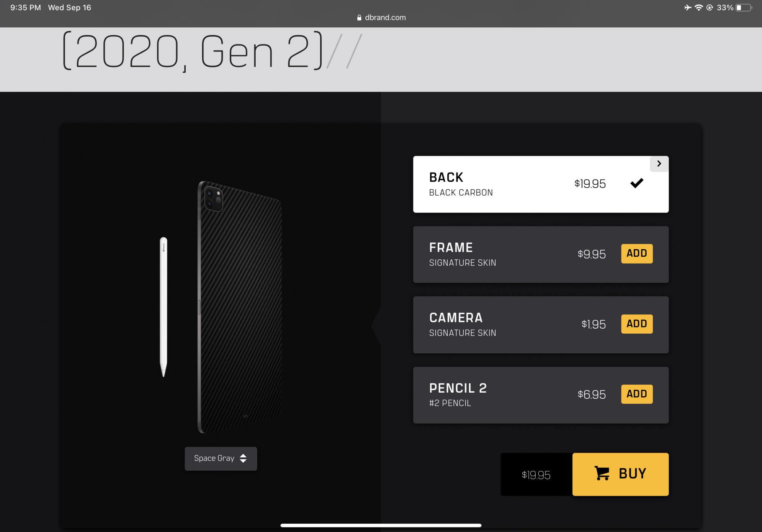Tap the Wi-Fi status icon
The image size is (762, 532).
pos(698,8)
